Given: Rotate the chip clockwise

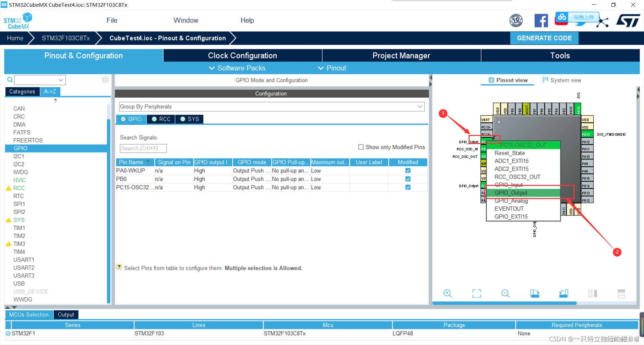Looking at the screenshot, I should (x=535, y=293).
